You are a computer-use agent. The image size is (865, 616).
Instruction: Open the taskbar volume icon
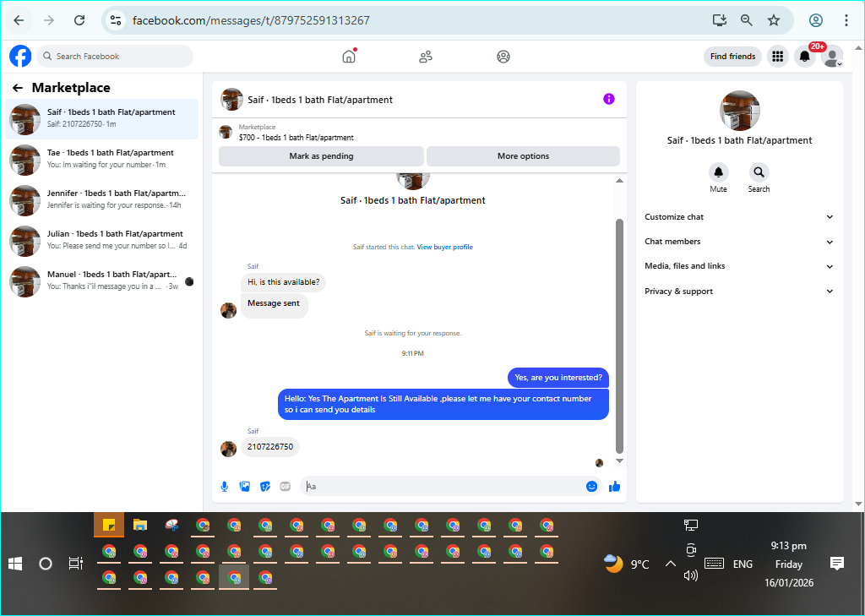click(x=690, y=575)
